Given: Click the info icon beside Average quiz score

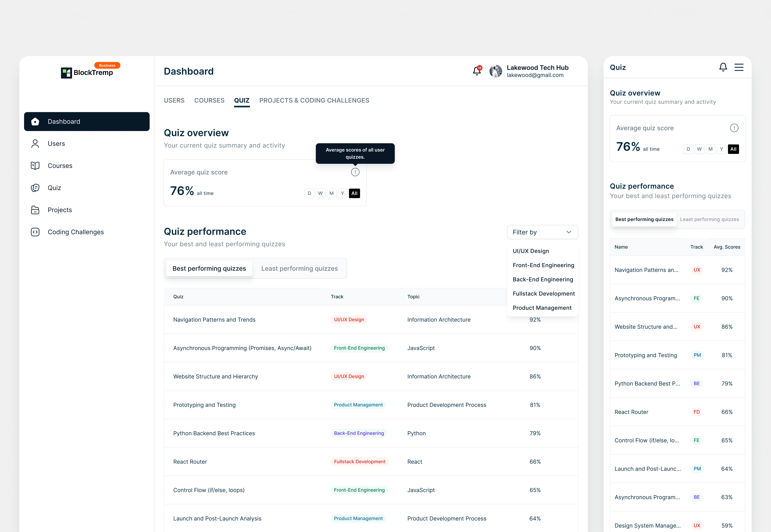Looking at the screenshot, I should [x=355, y=172].
